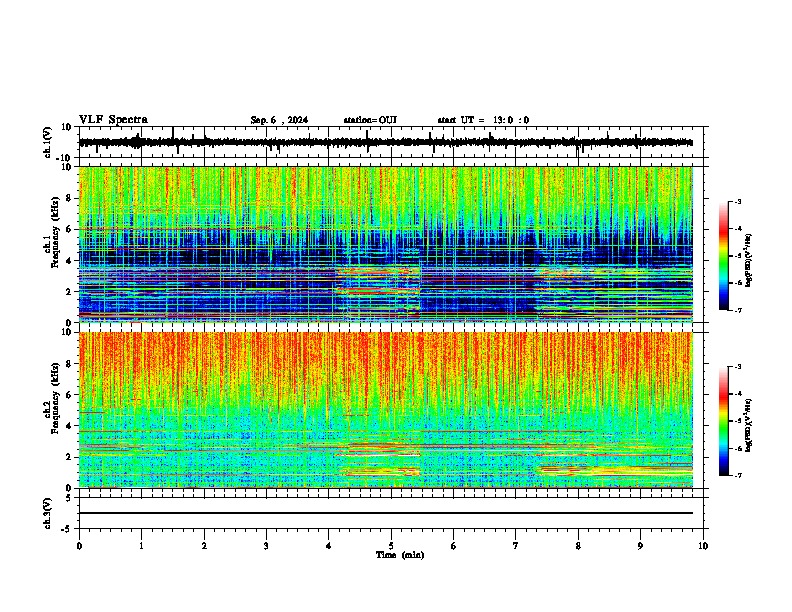Image resolution: width=792 pixels, height=612 pixels.
Task: Click the "2" kHz tick of ch.2 spectrogram
Action: 70,456
